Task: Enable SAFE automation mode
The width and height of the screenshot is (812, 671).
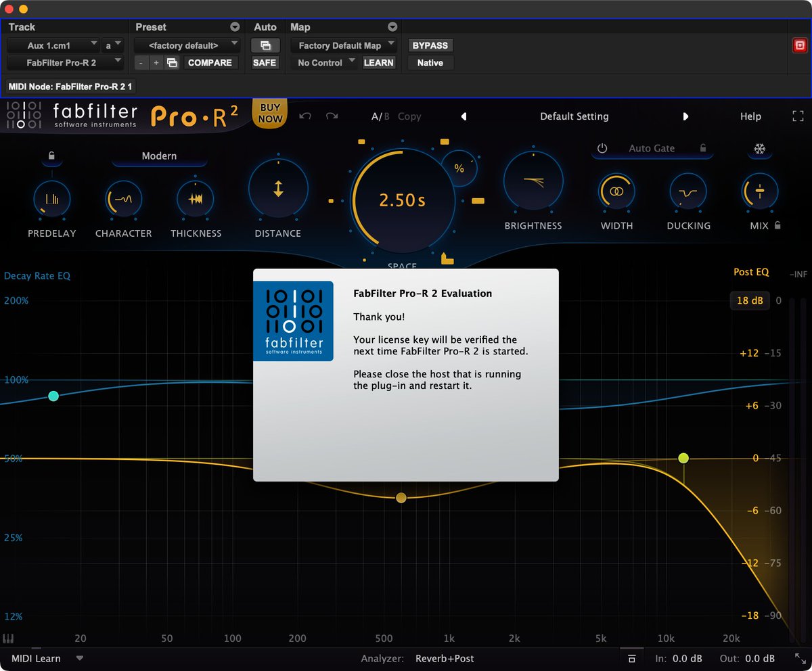Action: (265, 62)
